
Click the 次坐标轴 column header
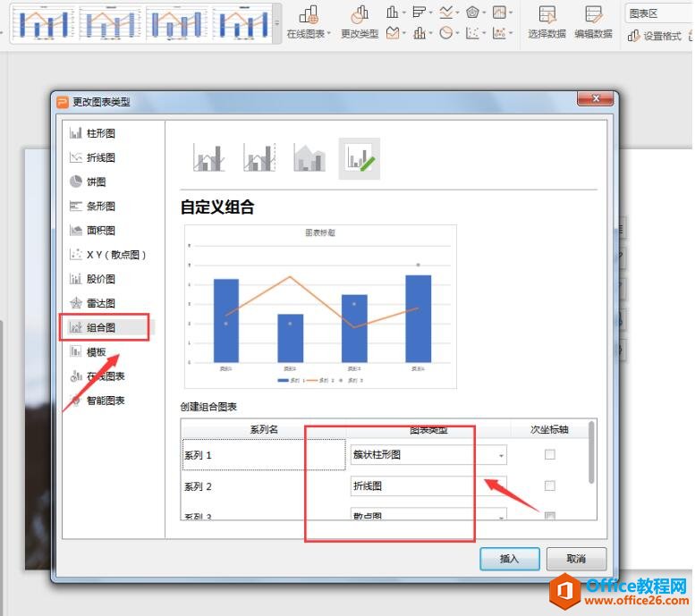(549, 429)
